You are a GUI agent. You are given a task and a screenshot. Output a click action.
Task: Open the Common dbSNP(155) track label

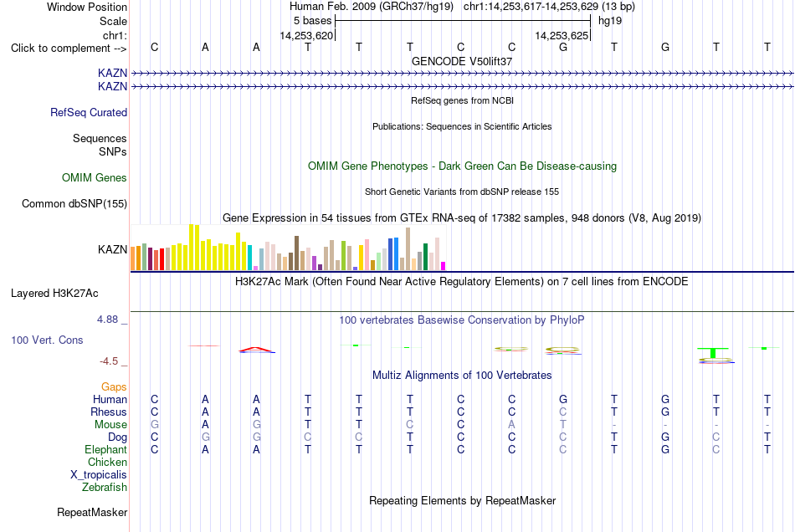point(74,203)
